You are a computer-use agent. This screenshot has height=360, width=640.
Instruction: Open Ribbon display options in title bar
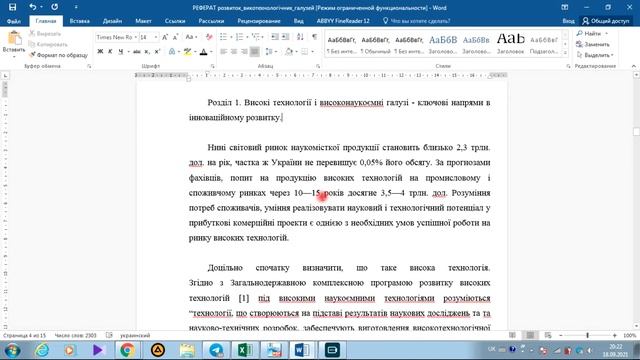565,7
